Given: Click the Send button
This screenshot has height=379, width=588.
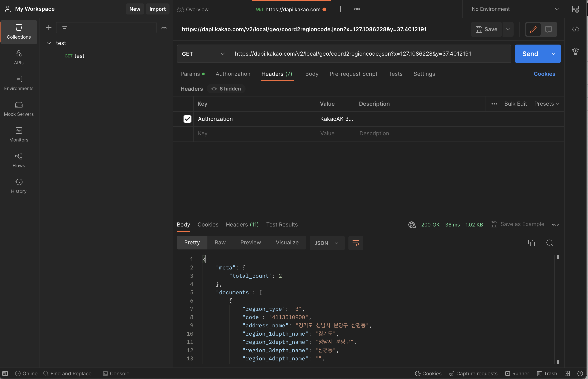Looking at the screenshot, I should pyautogui.click(x=530, y=54).
